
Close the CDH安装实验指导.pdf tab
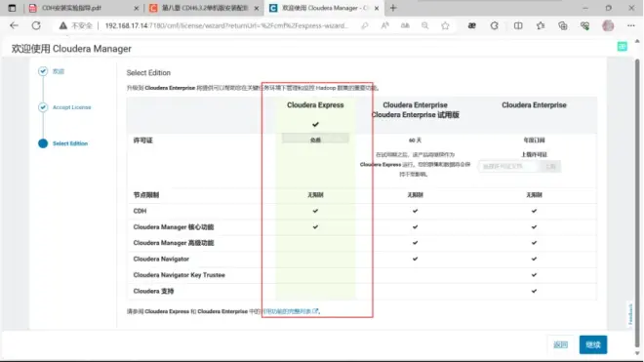[x=136, y=8]
